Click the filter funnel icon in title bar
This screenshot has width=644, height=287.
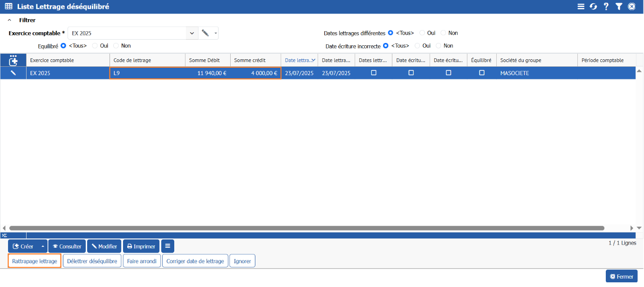[618, 7]
